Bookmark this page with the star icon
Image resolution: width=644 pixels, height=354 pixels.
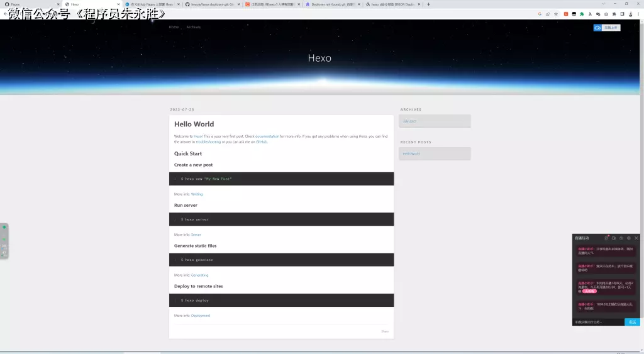tap(556, 14)
